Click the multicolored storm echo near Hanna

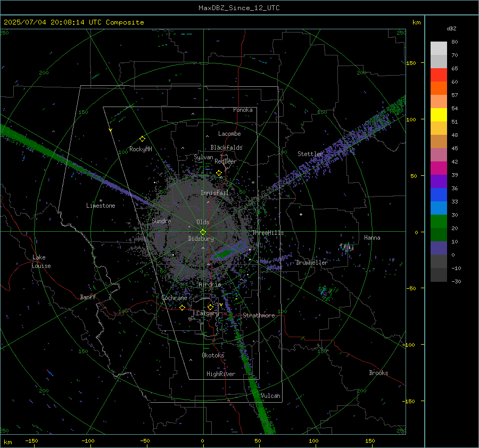(x=347, y=247)
